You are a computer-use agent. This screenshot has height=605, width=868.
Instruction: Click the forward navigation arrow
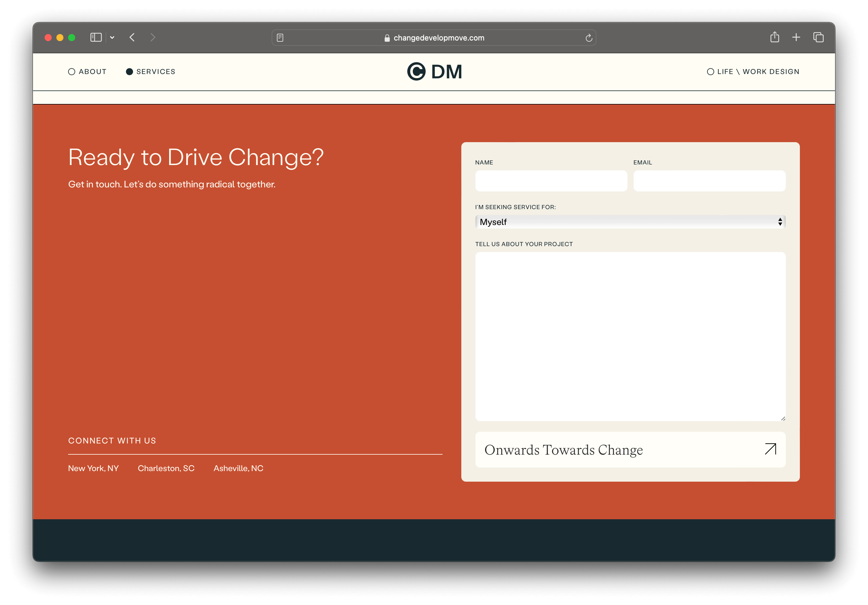pos(153,37)
